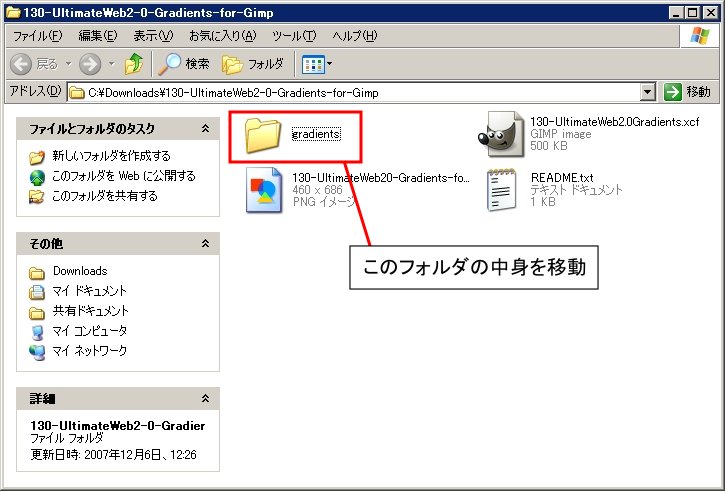
Task: Open the お気に入り(A) menu
Action: (222, 36)
